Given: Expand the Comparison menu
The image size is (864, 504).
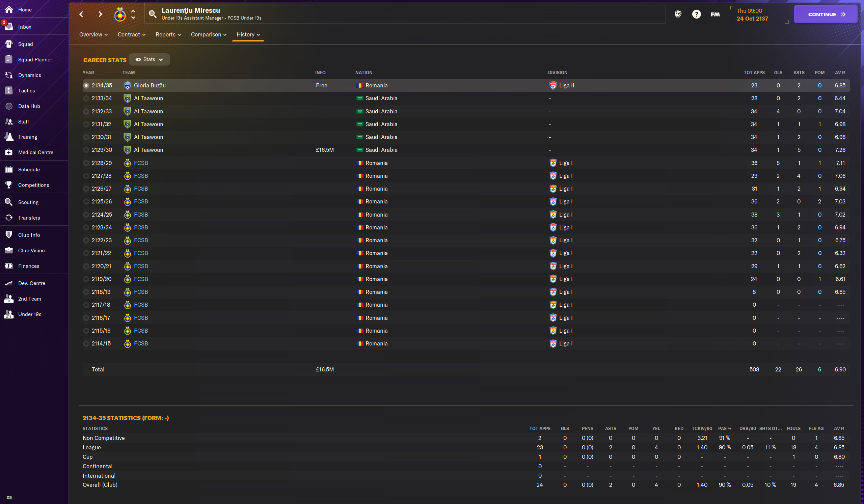Looking at the screenshot, I should point(209,34).
